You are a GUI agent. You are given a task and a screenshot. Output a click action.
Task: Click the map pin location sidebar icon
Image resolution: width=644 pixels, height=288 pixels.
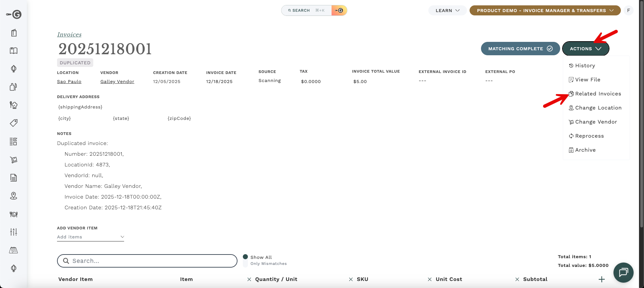click(13, 196)
